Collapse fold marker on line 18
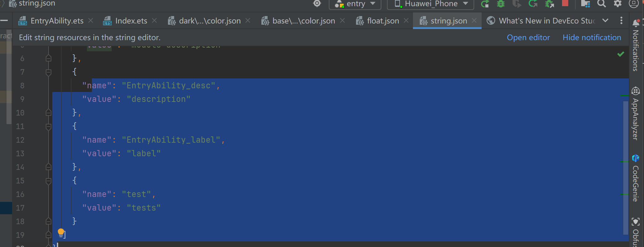 point(49,221)
